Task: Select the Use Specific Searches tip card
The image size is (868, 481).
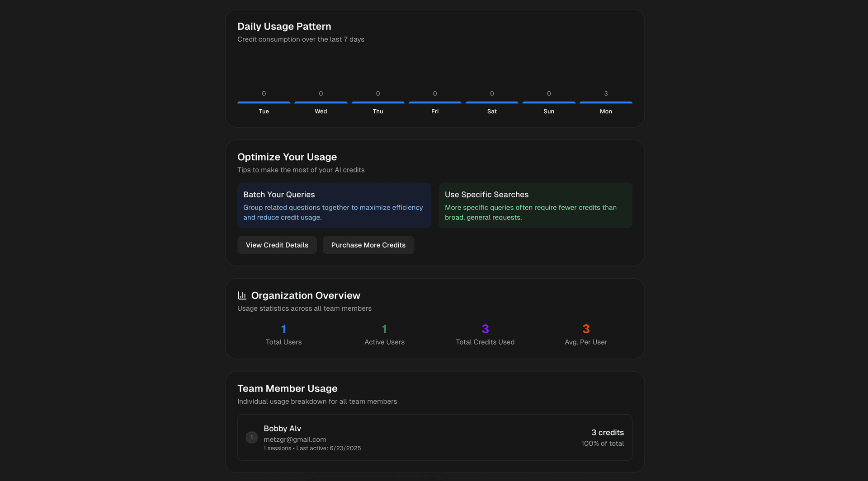Action: (535, 205)
